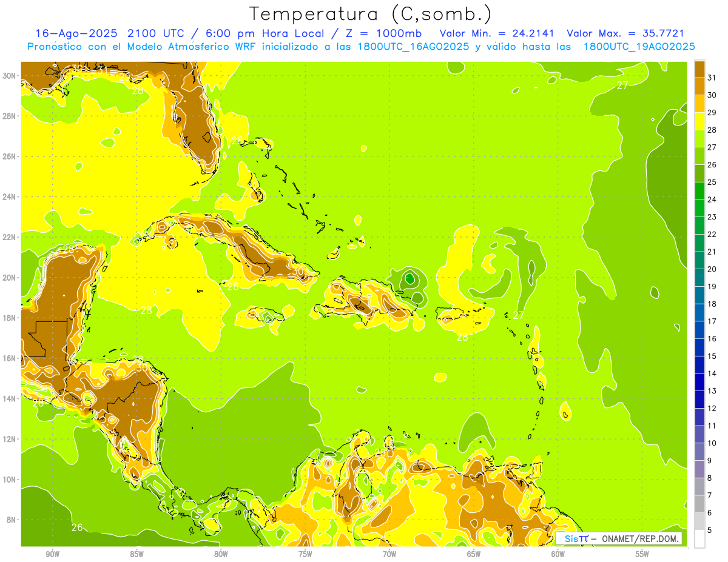Click the 12N latitude axis label

pyautogui.click(x=9, y=439)
